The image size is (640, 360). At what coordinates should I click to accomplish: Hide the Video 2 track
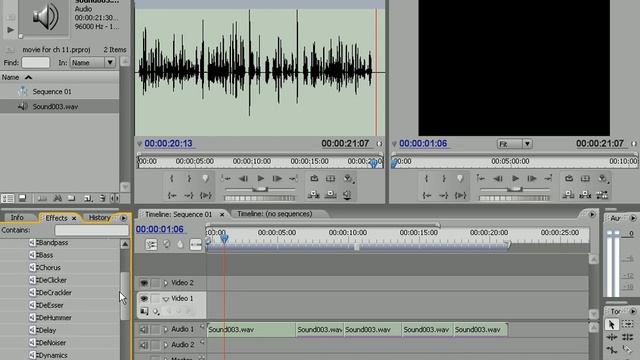(144, 283)
